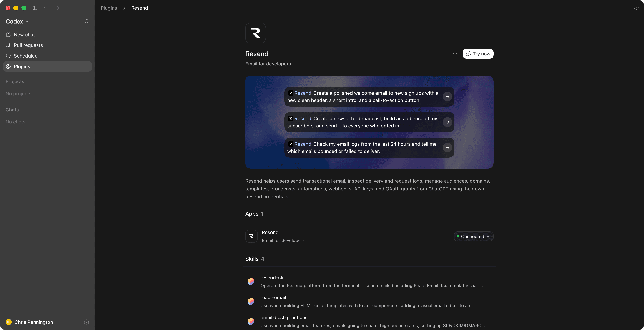Toggle the sidebar panel icon
Image resolution: width=644 pixels, height=330 pixels.
coord(35,8)
